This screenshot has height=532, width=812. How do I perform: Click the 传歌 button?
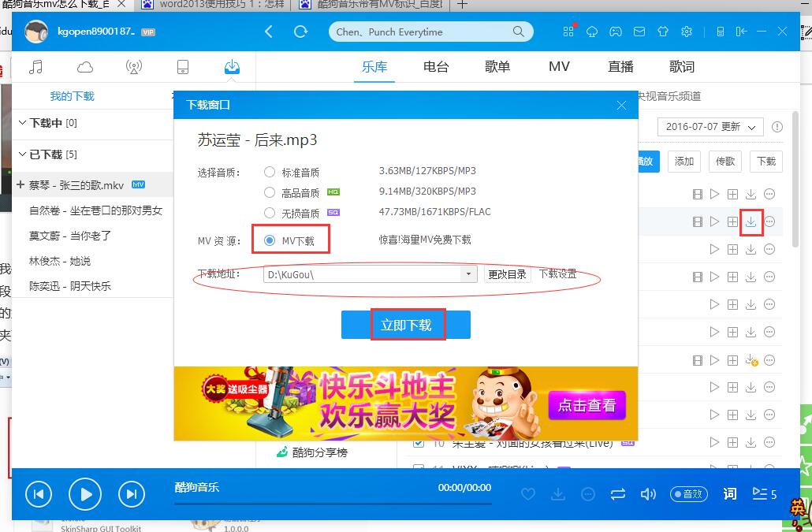(725, 162)
